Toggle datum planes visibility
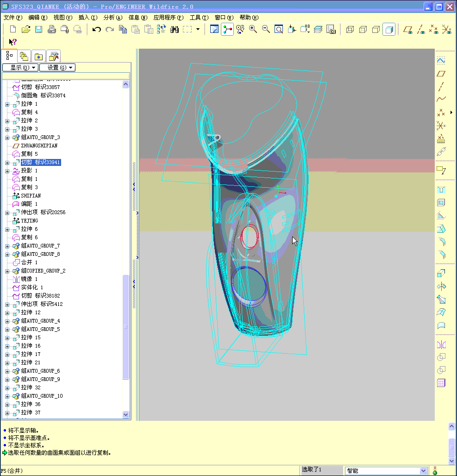Viewport: 457px width, 476px height. click(x=408, y=30)
